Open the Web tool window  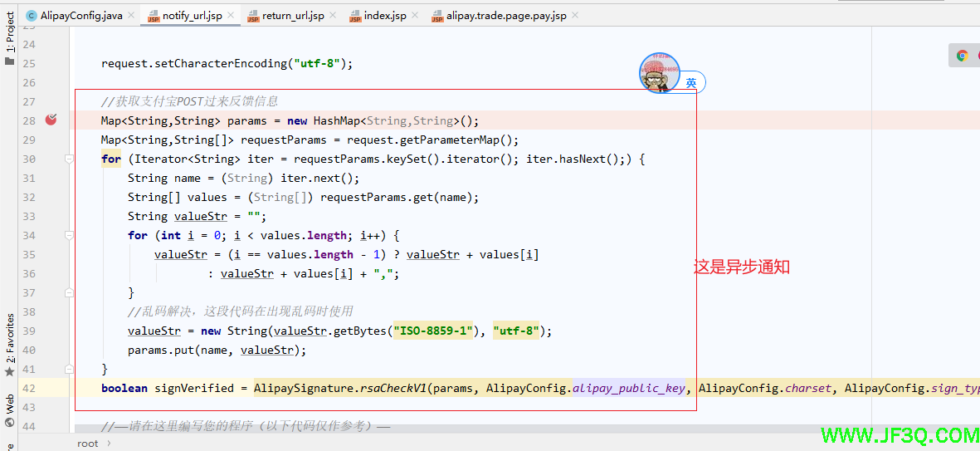tap(10, 411)
